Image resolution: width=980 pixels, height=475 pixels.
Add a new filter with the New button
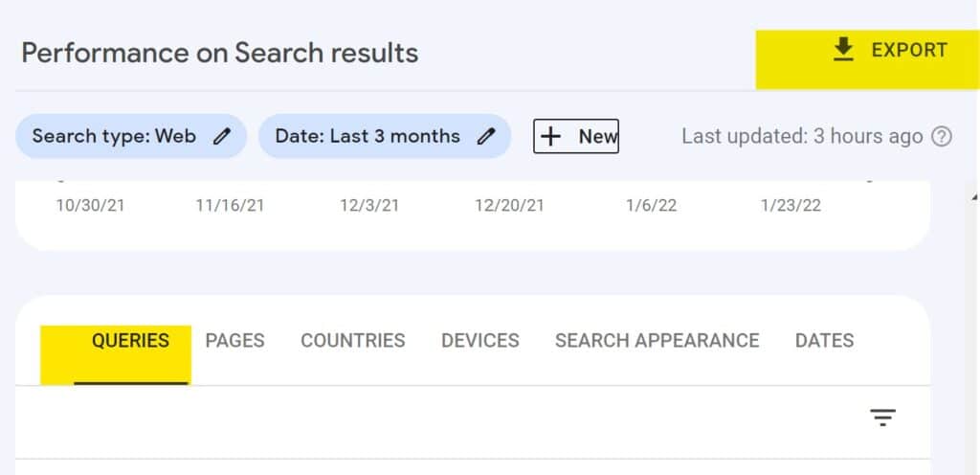576,136
